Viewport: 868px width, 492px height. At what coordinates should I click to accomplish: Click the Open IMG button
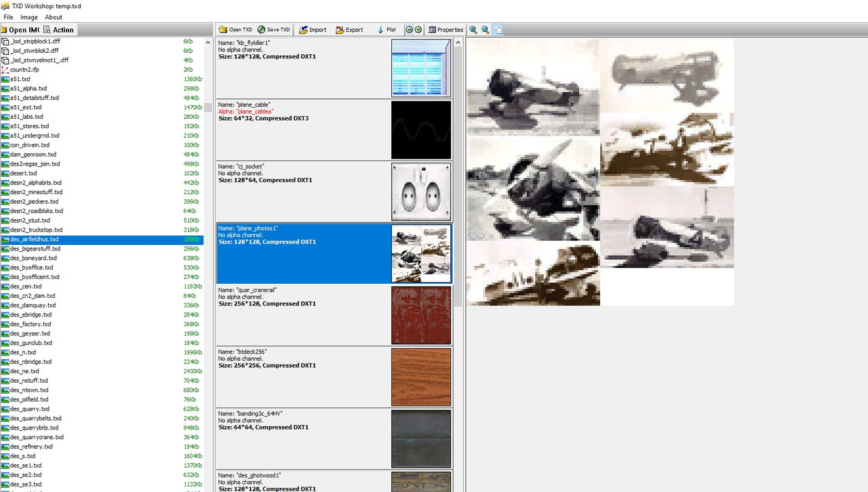20,30
